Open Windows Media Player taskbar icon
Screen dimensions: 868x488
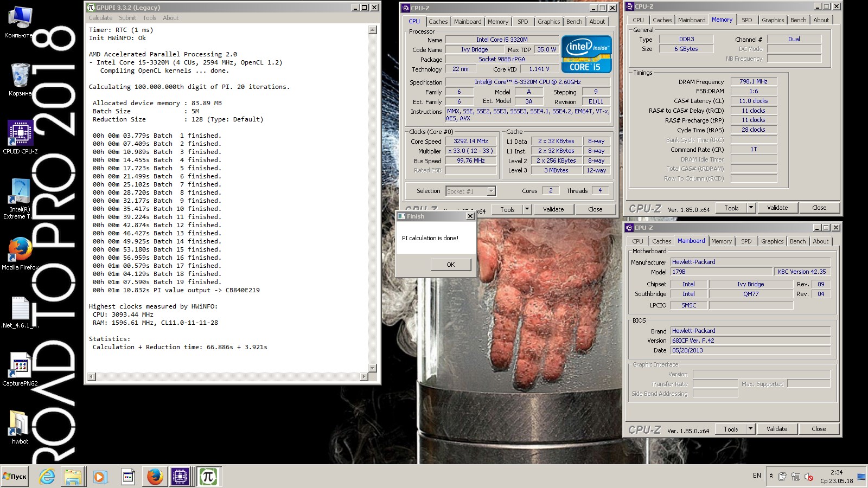(x=100, y=477)
